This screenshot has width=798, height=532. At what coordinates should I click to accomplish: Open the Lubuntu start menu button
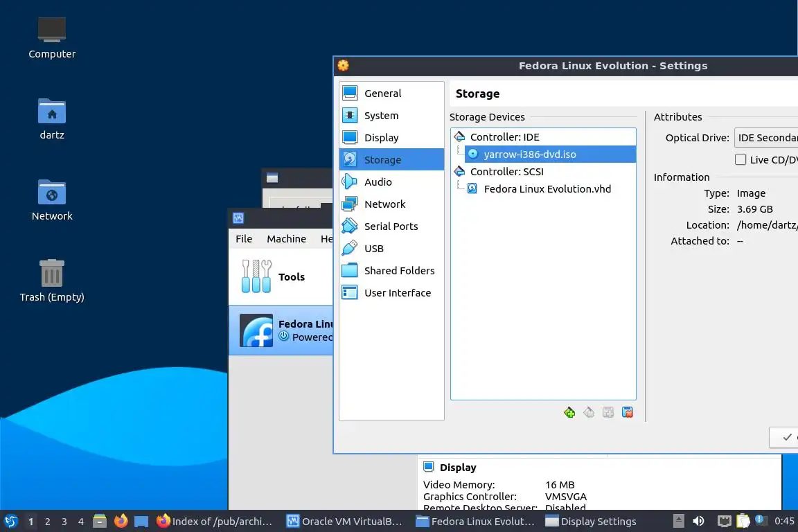(10, 521)
